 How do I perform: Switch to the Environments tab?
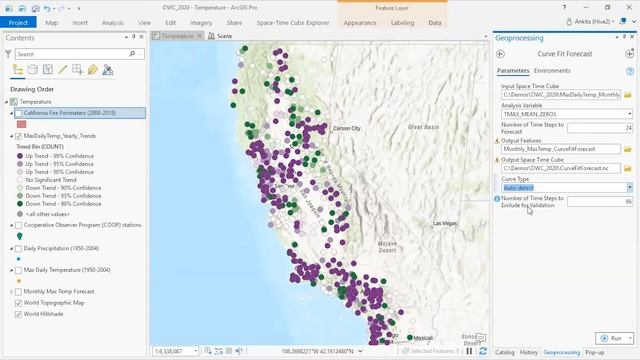(552, 71)
